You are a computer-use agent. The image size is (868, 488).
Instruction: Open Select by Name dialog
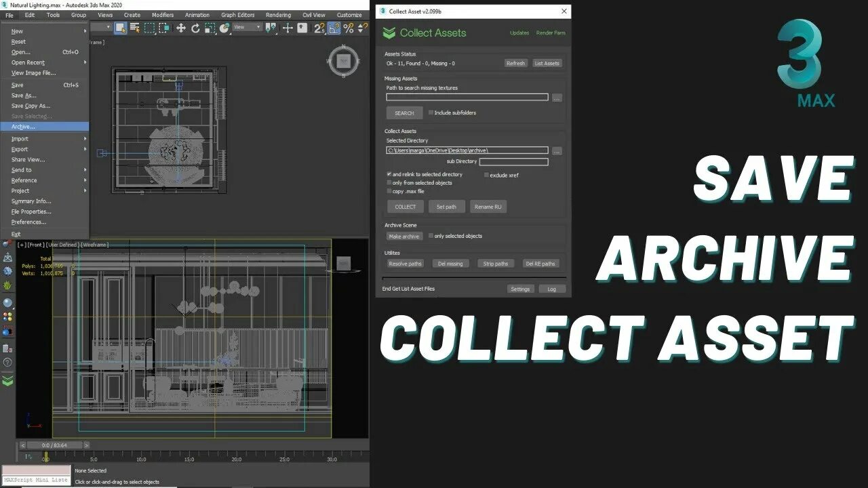pos(135,28)
